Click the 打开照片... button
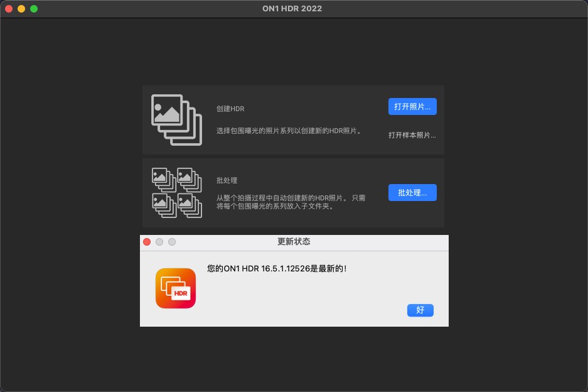588x392 pixels. click(x=412, y=107)
